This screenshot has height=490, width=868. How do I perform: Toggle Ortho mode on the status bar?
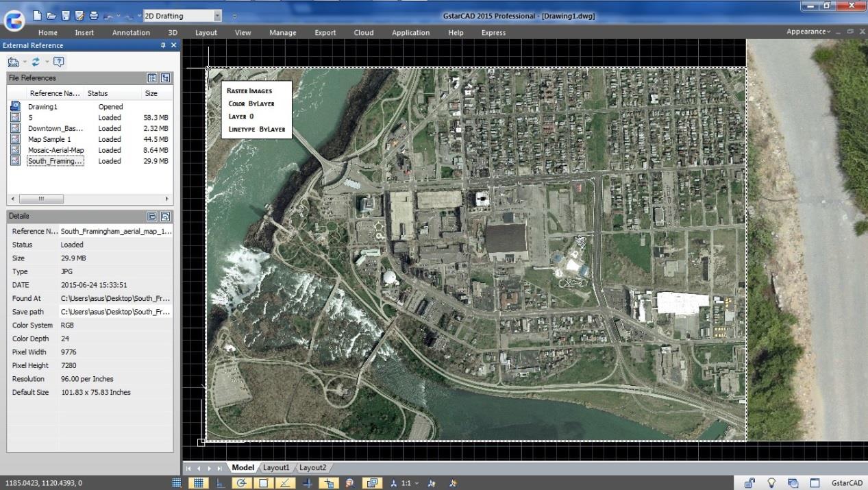click(219, 482)
